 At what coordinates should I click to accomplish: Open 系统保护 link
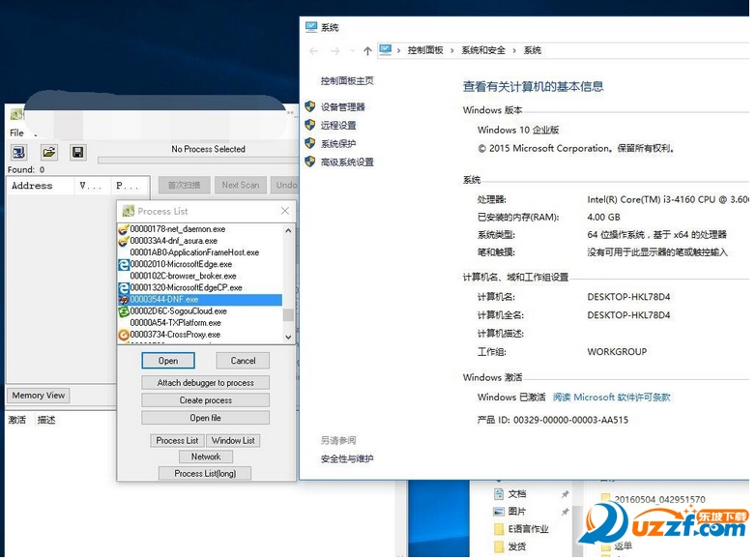tap(338, 144)
